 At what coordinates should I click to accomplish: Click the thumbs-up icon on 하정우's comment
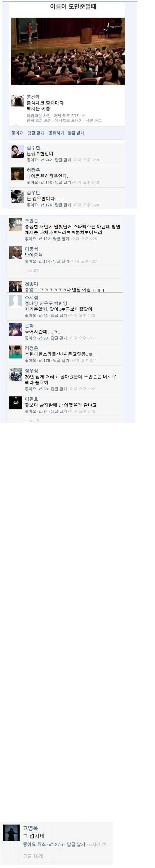[x=42, y=182]
